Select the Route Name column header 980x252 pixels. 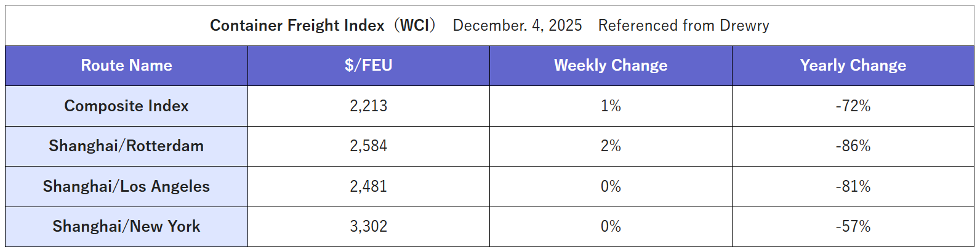[x=126, y=65]
